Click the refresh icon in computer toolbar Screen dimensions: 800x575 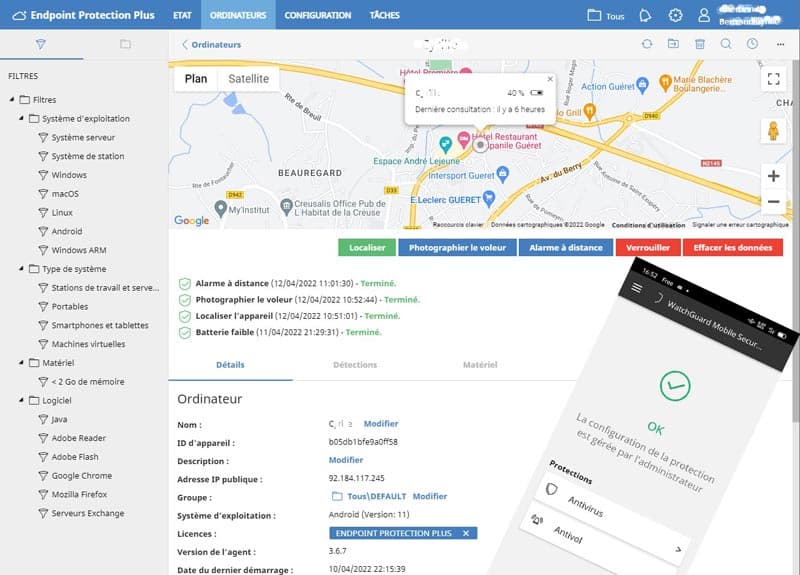(647, 44)
